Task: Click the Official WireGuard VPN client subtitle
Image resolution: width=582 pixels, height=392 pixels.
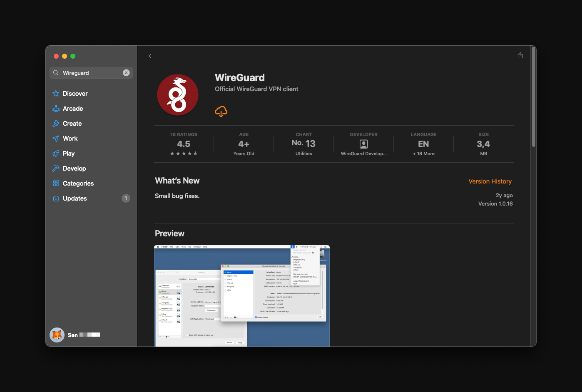Action: [256, 89]
